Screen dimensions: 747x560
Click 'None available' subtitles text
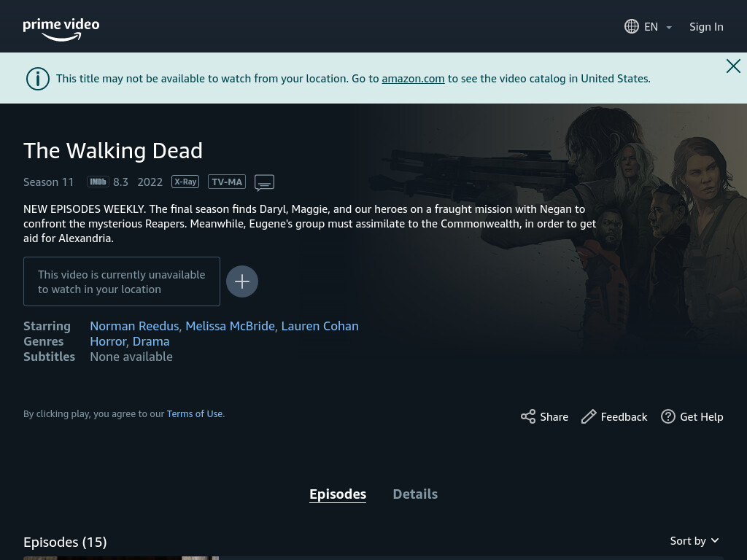point(131,357)
